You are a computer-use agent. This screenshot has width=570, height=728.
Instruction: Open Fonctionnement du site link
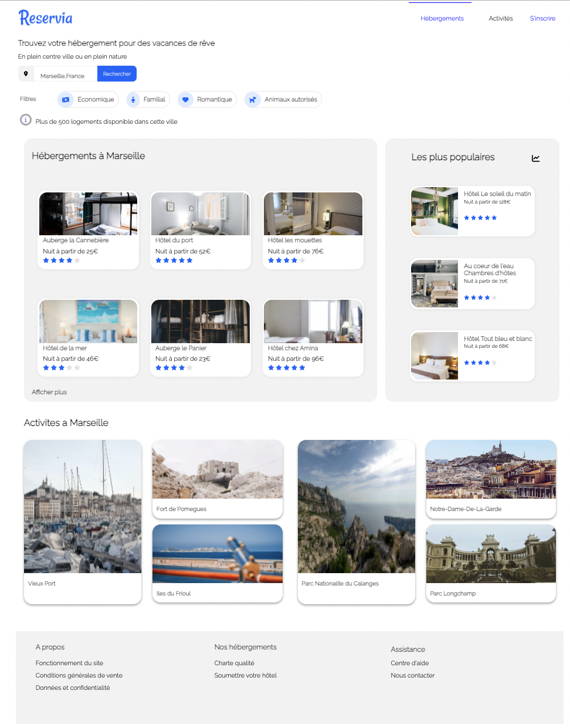coord(69,663)
